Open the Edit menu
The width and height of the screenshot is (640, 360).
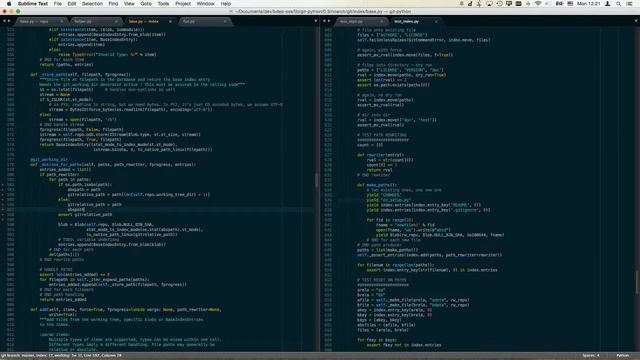(72, 4)
